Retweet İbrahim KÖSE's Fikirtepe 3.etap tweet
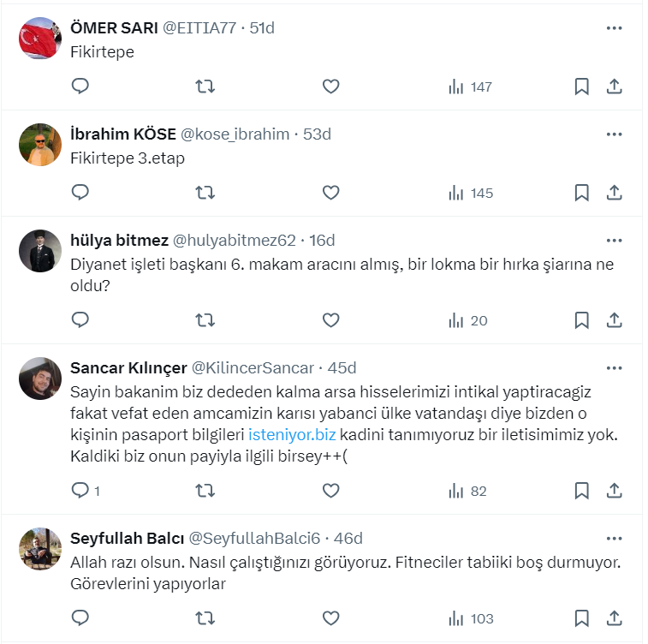 [x=205, y=193]
